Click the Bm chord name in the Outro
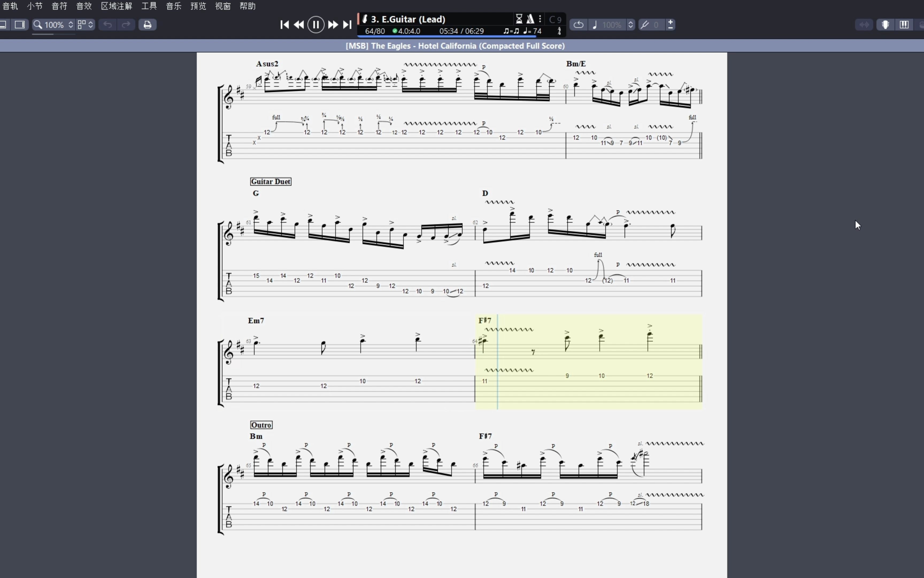 coord(256,436)
